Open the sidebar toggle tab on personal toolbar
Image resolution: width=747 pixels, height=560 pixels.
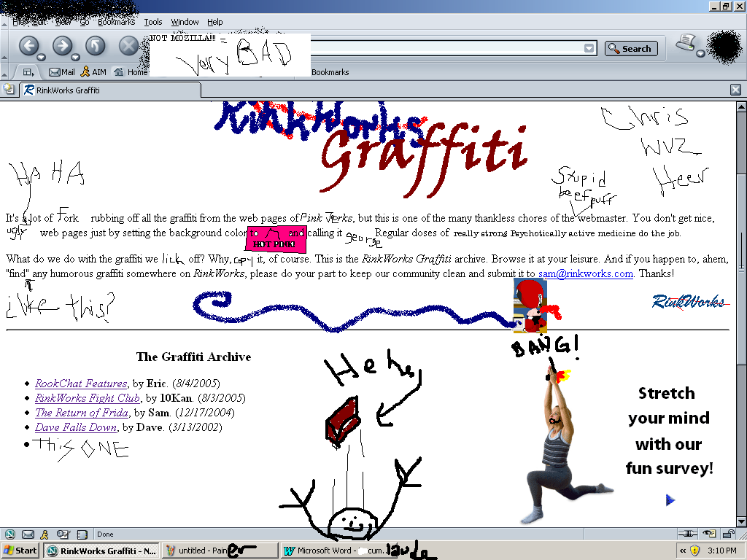point(28,72)
